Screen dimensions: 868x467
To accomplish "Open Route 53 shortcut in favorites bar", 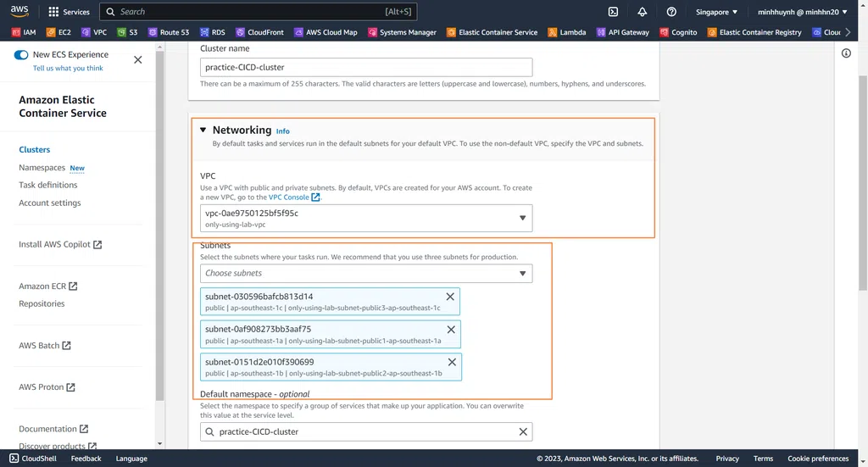I will coord(169,32).
